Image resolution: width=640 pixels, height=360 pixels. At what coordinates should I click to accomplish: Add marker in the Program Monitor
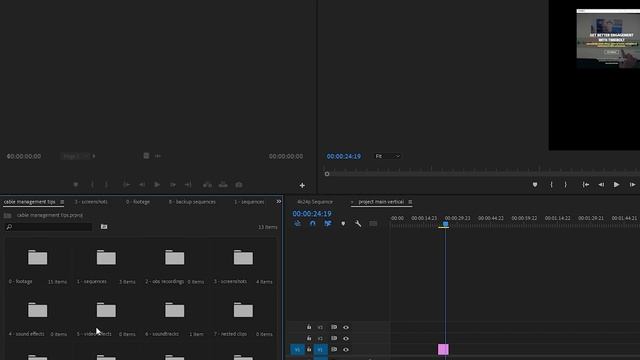(535, 185)
